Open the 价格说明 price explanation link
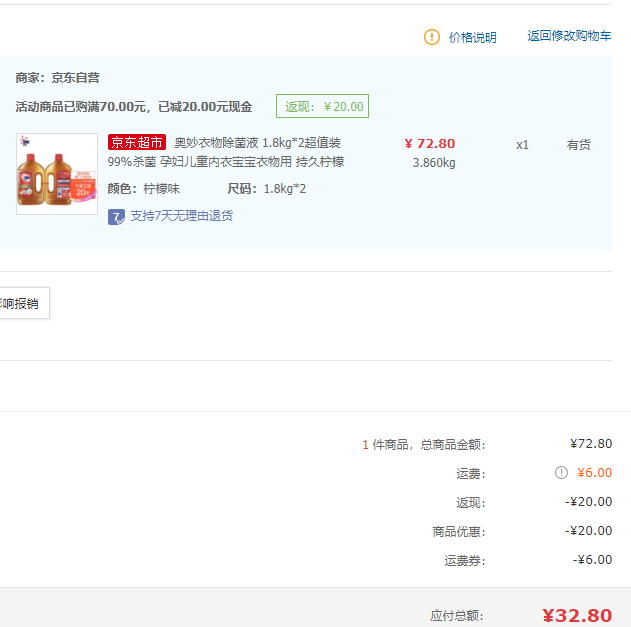The image size is (631, 627). coord(472,37)
